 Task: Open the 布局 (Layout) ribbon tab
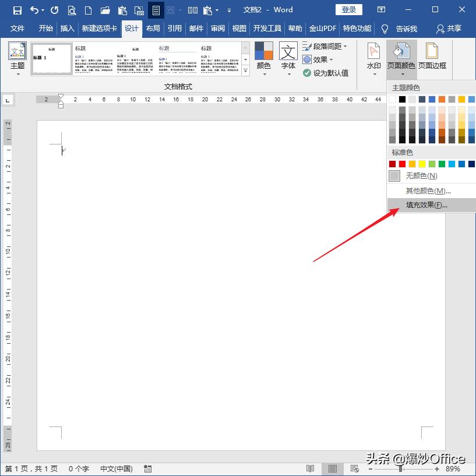[x=153, y=29]
